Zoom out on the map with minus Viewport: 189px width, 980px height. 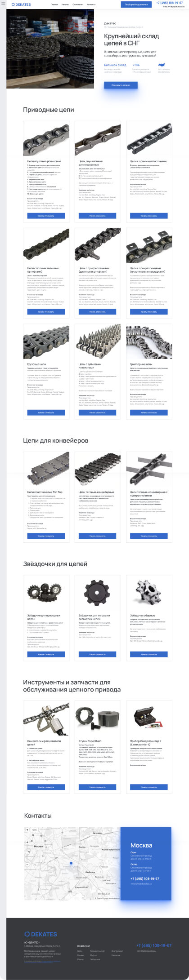click(x=27, y=864)
